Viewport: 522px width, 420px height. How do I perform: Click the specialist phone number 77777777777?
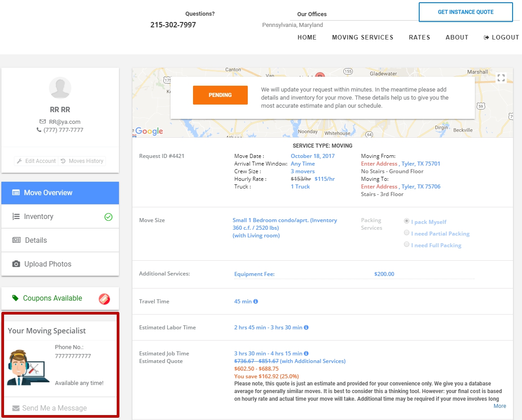point(73,356)
